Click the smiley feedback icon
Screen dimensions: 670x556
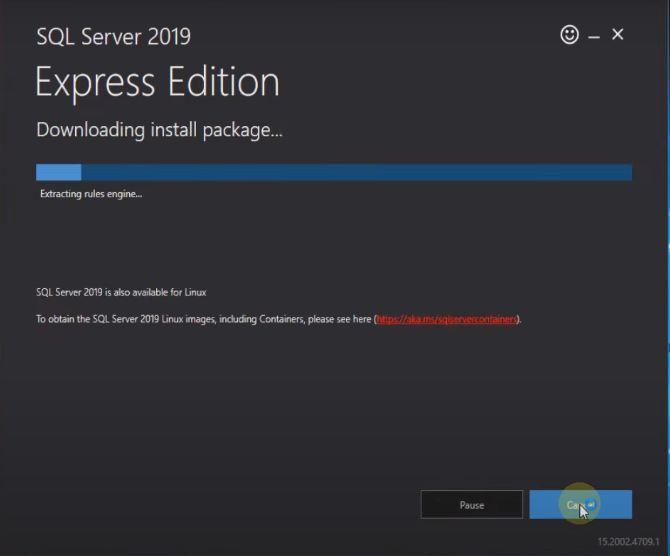[x=569, y=35]
